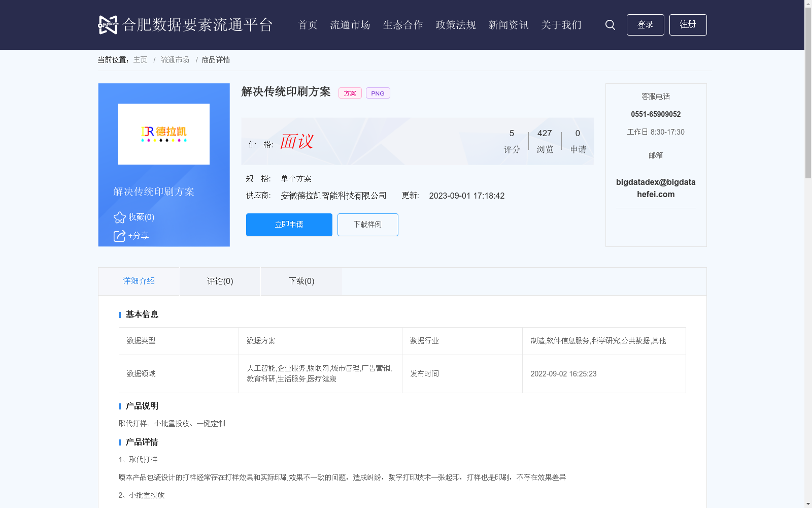Select 新闻资讯 in top navigation
Screen dimensions: 812x508
[509, 25]
